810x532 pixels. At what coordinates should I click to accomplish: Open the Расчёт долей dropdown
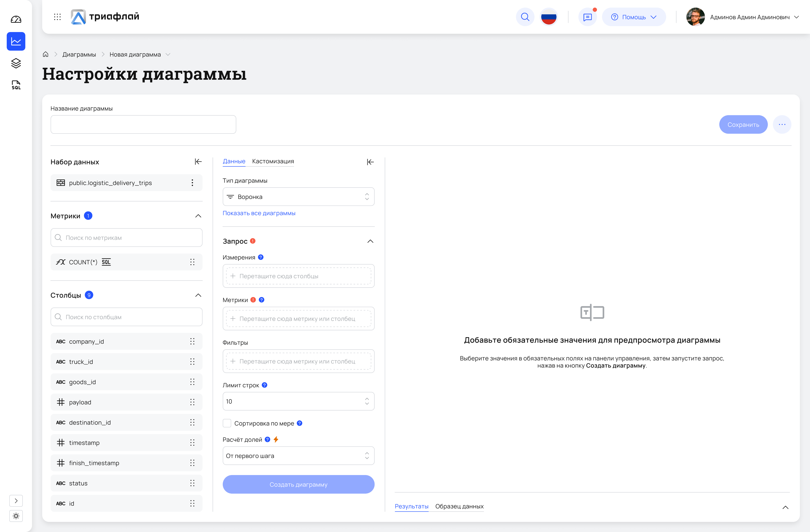pyautogui.click(x=298, y=456)
